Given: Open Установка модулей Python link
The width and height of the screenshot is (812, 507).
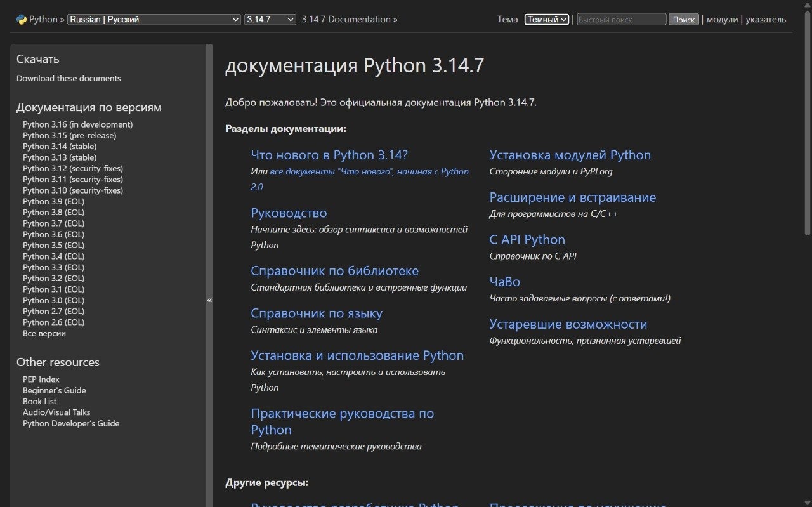Looking at the screenshot, I should (570, 155).
